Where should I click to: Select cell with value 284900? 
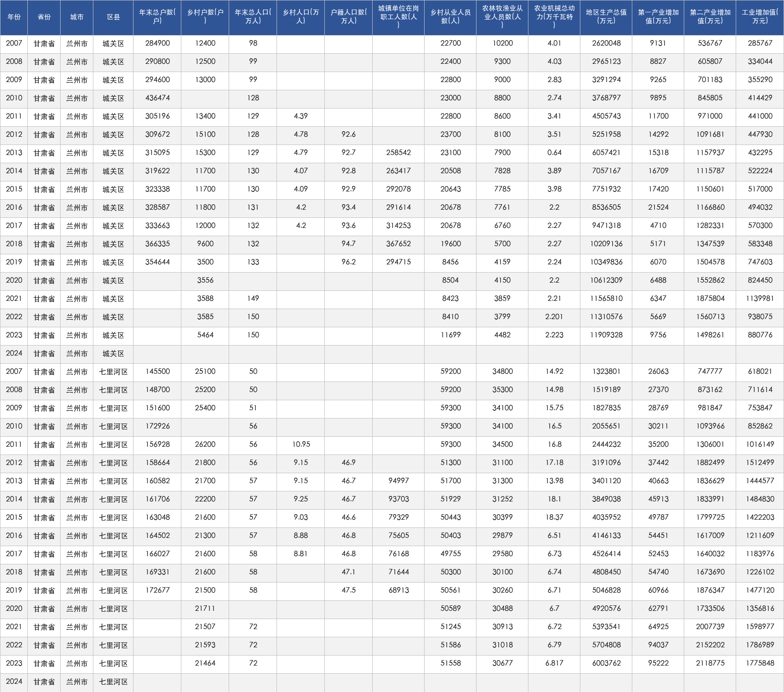click(157, 44)
